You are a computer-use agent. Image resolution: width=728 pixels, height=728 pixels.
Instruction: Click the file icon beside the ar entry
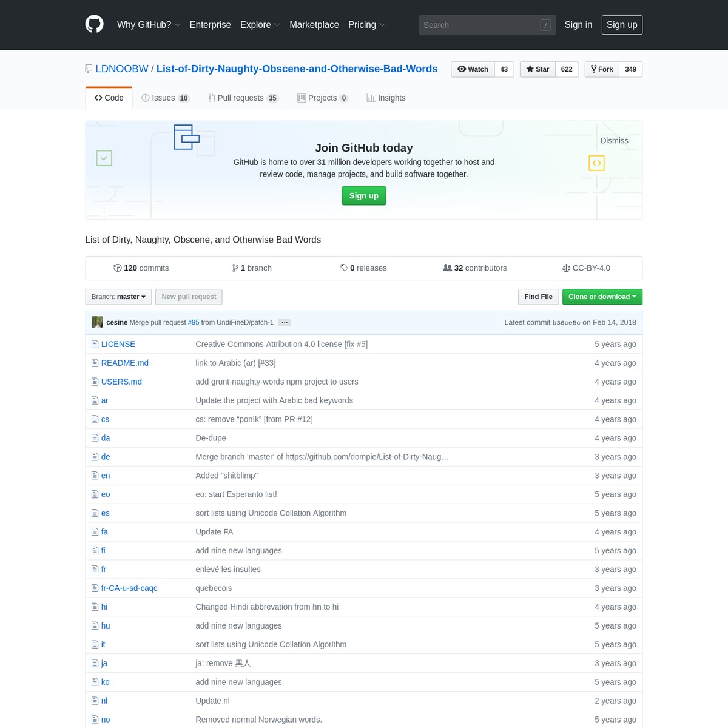pos(95,400)
